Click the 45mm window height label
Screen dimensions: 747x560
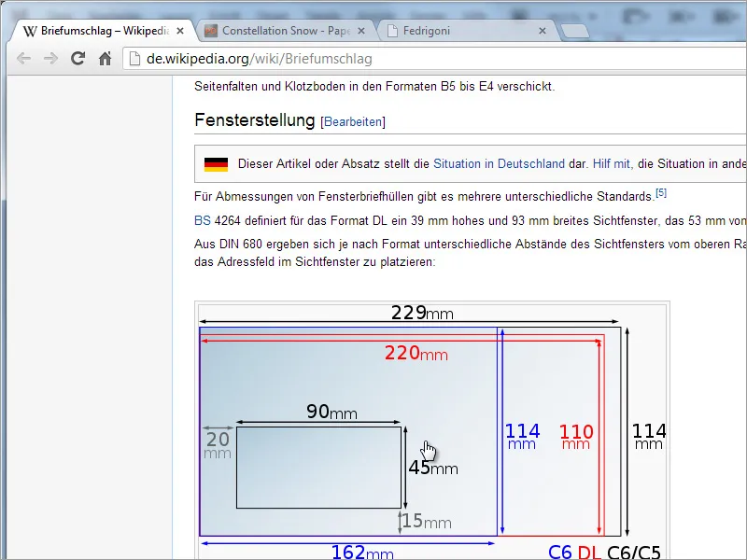433,468
